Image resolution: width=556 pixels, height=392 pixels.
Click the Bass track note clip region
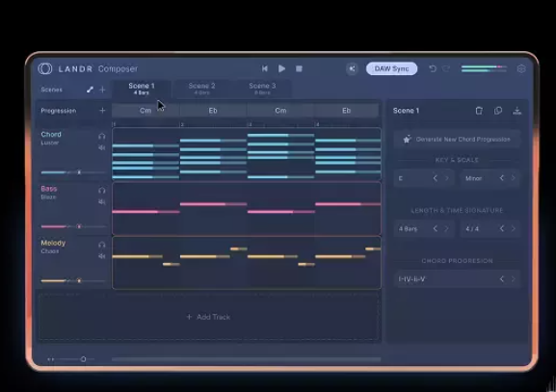click(x=247, y=209)
